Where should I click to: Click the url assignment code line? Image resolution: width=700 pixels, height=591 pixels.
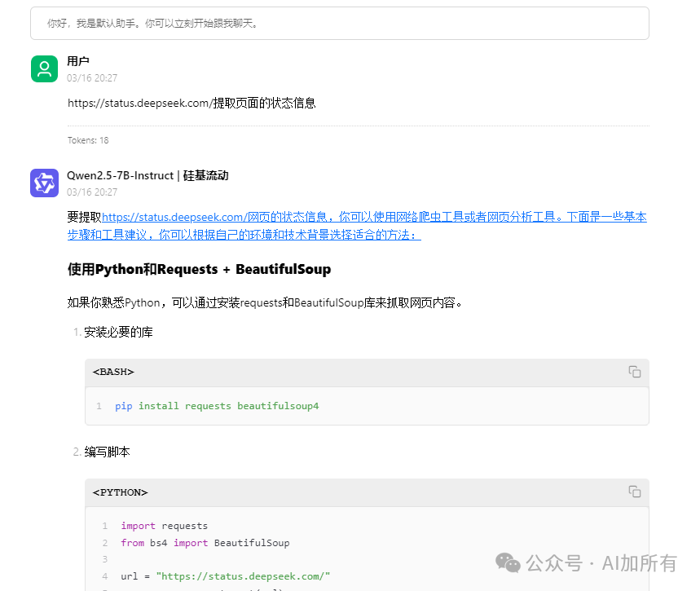[226, 576]
